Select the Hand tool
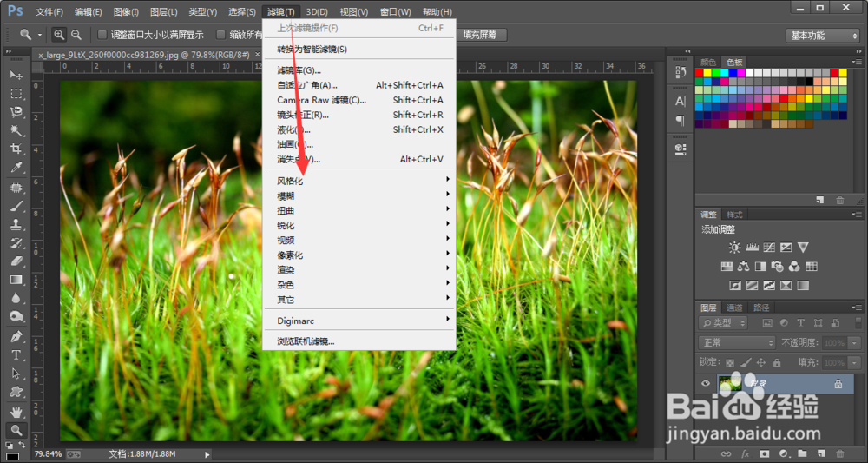 pyautogui.click(x=16, y=412)
